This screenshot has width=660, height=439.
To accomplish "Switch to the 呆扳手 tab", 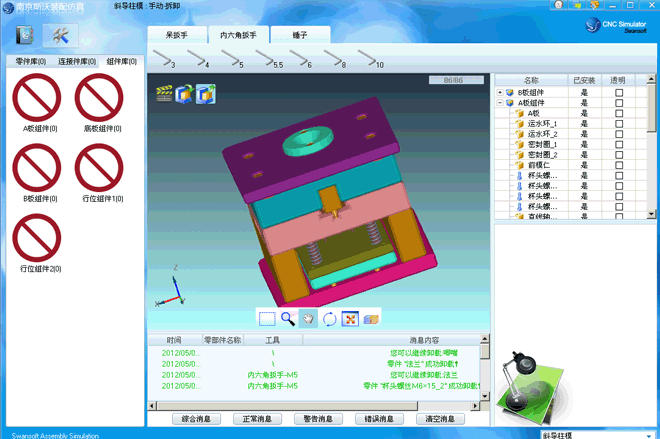I will [x=176, y=35].
